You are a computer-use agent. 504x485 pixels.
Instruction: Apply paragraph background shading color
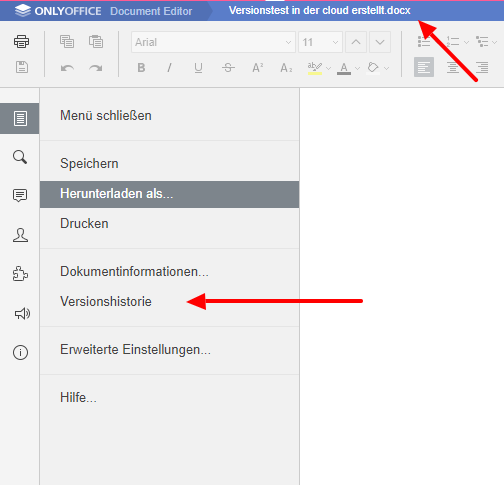[x=373, y=68]
